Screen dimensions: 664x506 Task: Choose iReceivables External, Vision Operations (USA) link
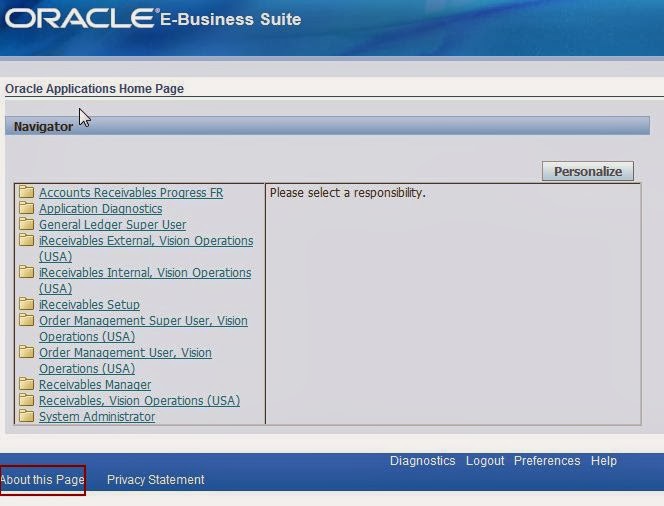[146, 249]
